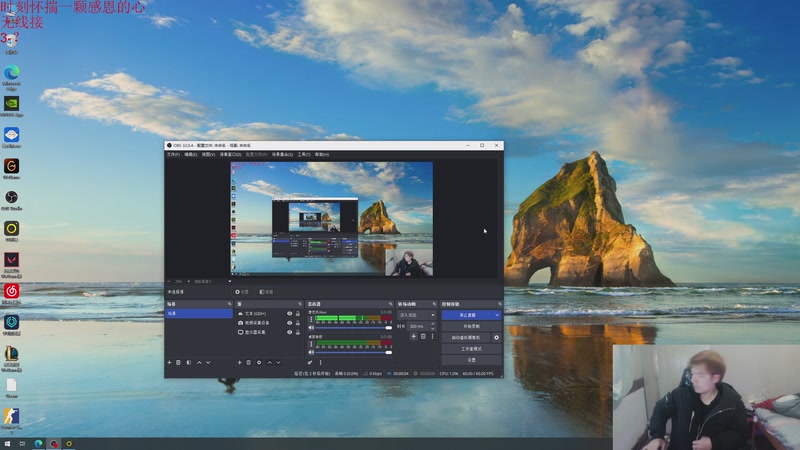Open the Docks menu in OBS
800x450 pixels.
[231, 154]
